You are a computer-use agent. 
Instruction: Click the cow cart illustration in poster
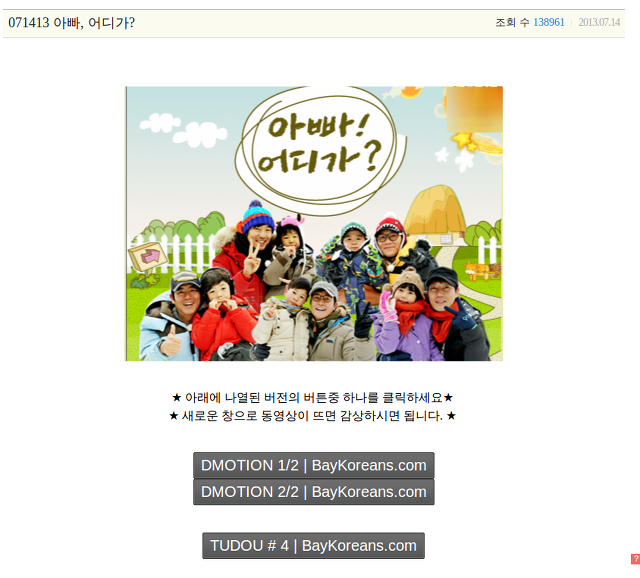[482, 271]
